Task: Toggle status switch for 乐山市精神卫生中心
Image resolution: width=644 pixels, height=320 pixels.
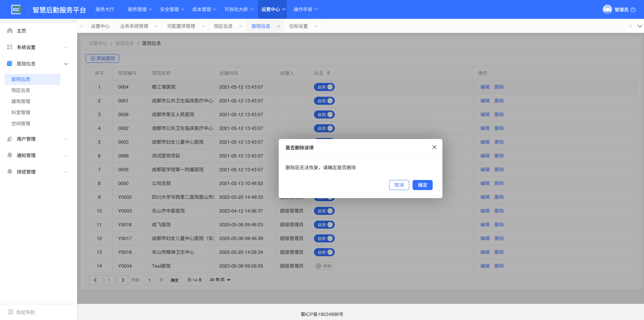Action: [324, 252]
